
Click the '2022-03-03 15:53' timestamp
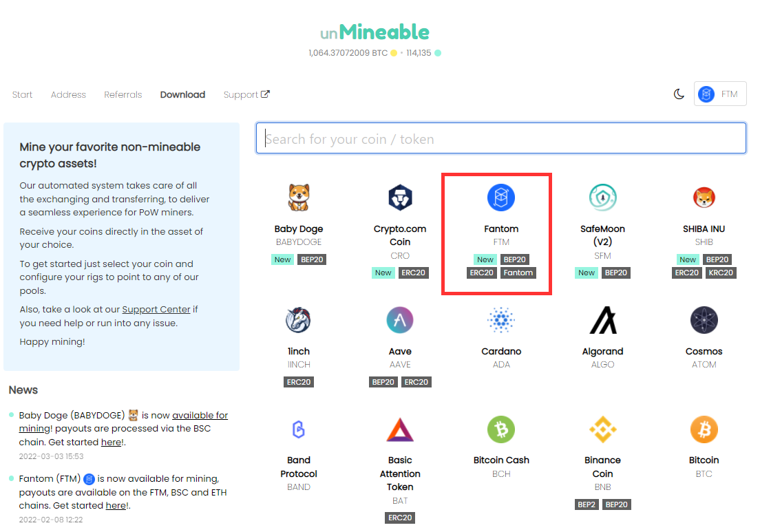pyautogui.click(x=51, y=456)
